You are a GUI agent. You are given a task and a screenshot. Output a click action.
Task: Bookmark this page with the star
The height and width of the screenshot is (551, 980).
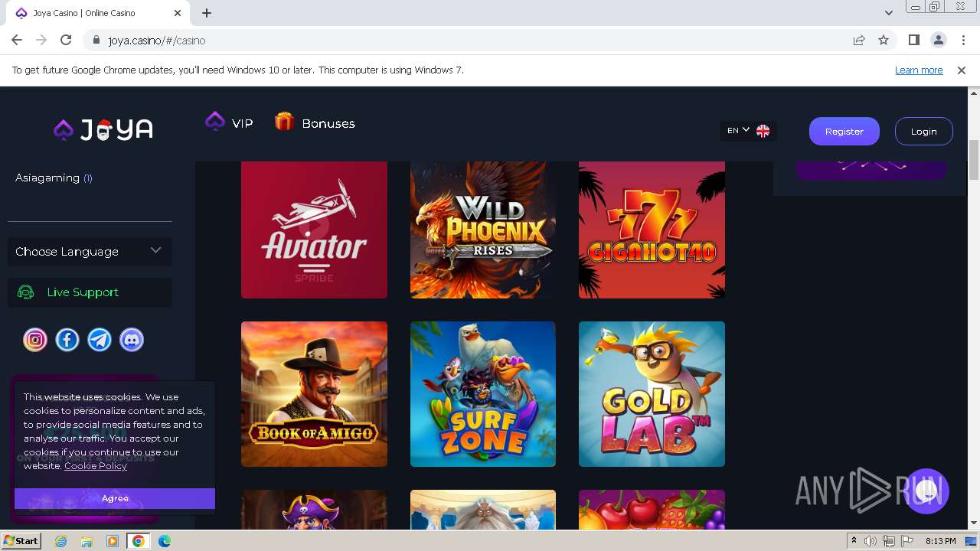tap(884, 40)
